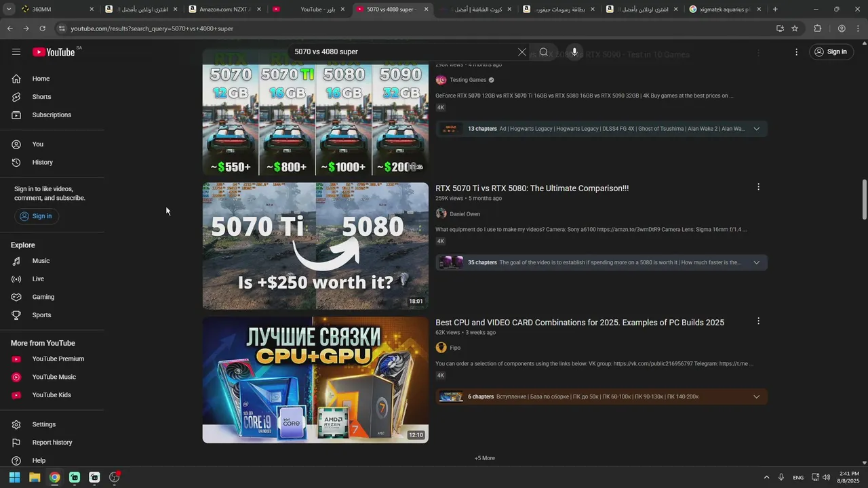Sign in from the header button
Image resolution: width=868 pixels, height=488 pixels.
[831, 52]
